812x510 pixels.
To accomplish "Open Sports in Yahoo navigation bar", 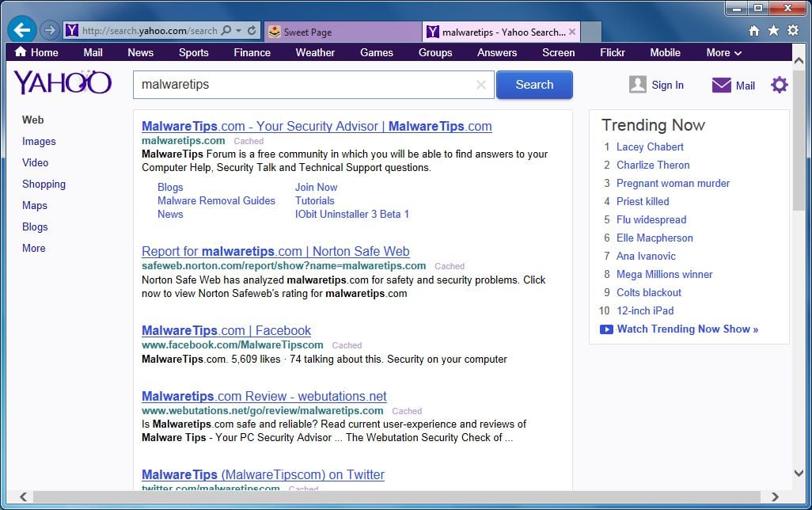I will coord(193,52).
